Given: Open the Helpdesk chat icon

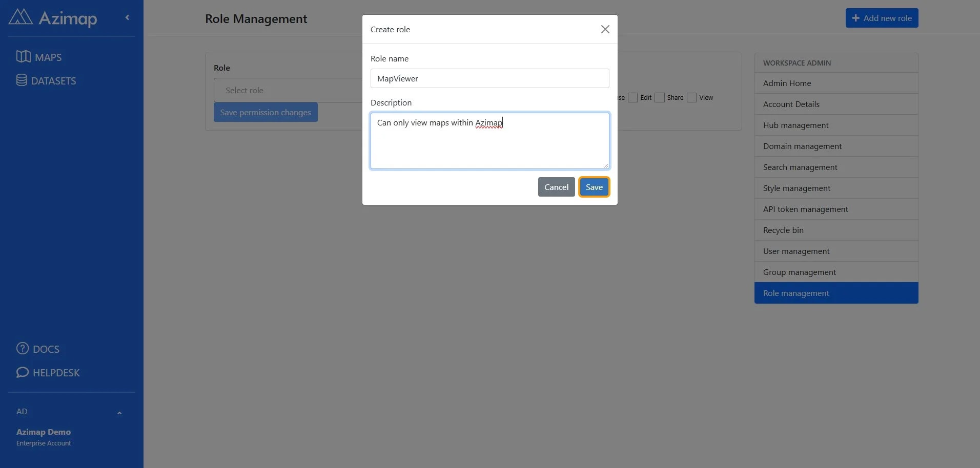Looking at the screenshot, I should tap(23, 372).
